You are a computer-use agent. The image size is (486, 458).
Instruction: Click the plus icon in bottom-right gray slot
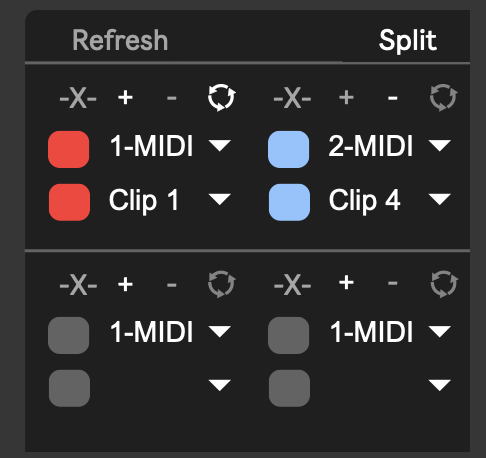coord(346,283)
